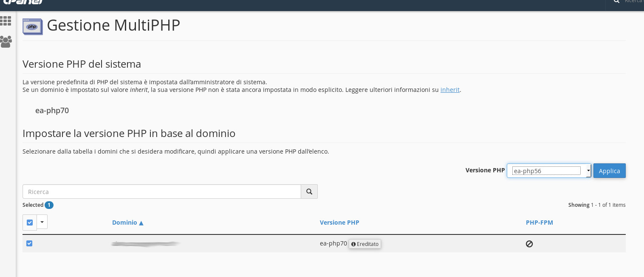Click the Versione PHP label beside dropdown
This screenshot has height=277, width=644.
[485, 170]
